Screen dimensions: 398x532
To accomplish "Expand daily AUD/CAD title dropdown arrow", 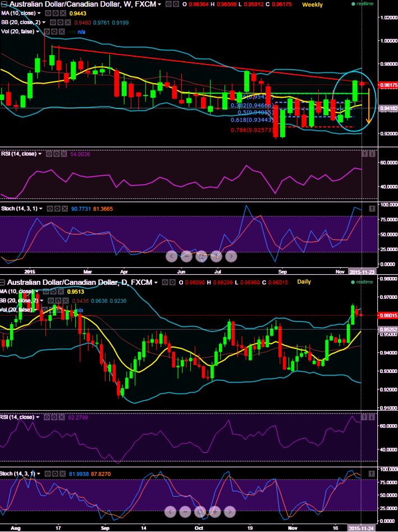I will [155, 283].
